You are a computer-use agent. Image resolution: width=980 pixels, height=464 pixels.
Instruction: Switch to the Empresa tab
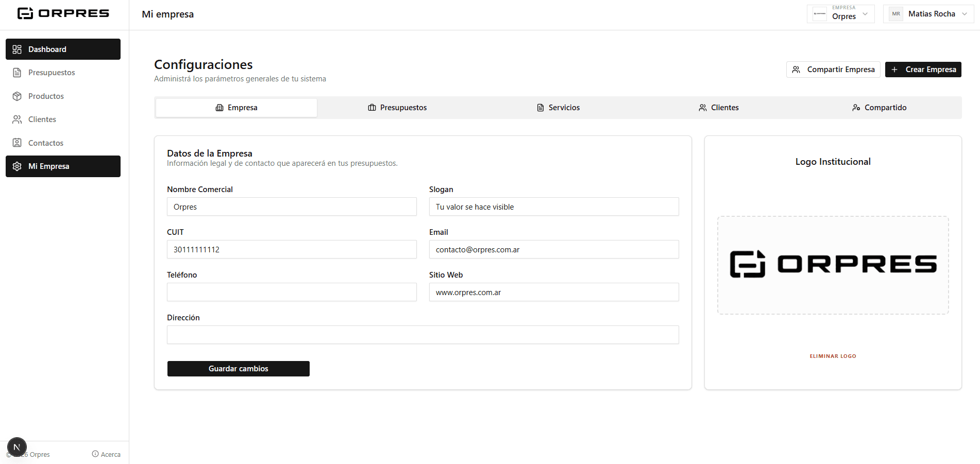(236, 108)
